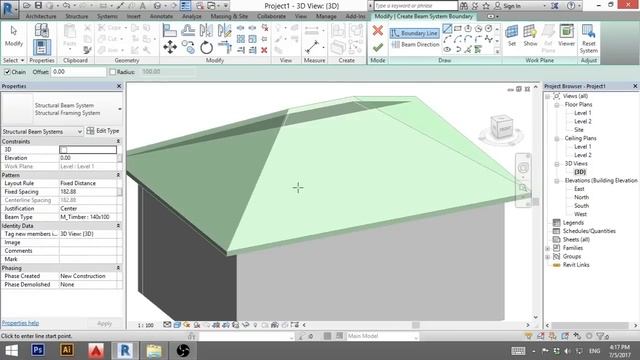Collapse the Pattern section

click(118, 175)
